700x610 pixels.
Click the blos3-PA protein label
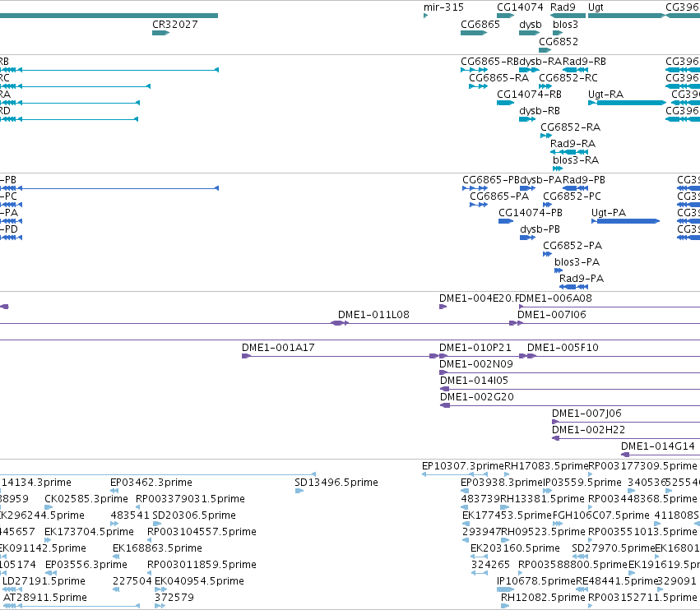(x=577, y=262)
